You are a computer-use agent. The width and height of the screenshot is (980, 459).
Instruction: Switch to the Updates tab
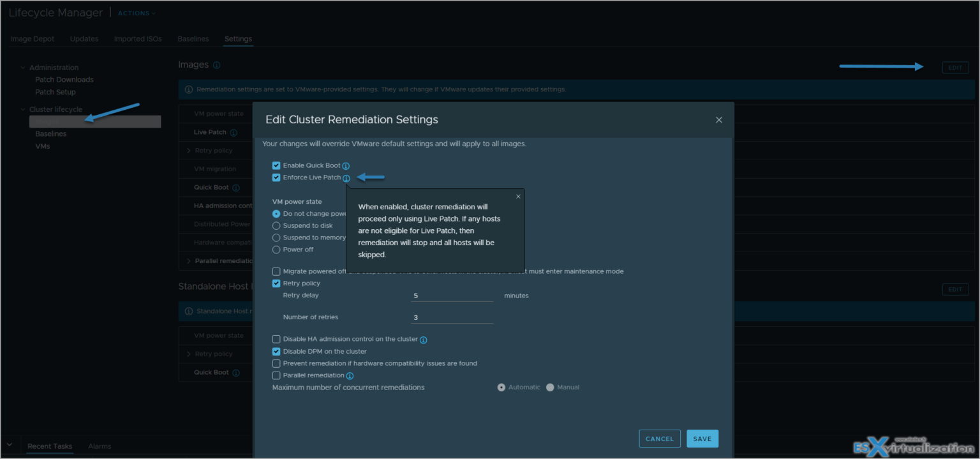(x=84, y=38)
